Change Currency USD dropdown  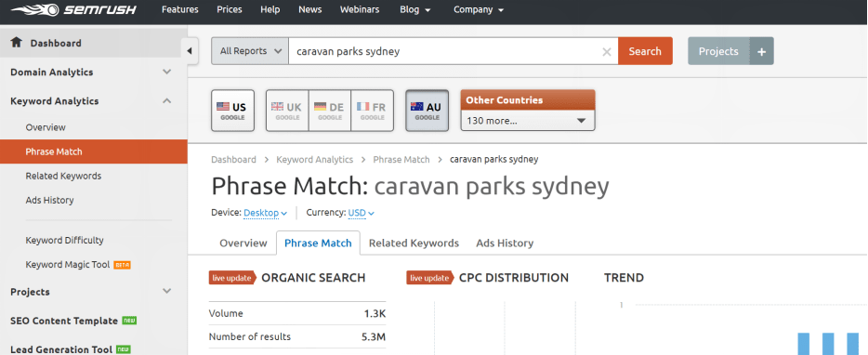tap(361, 213)
